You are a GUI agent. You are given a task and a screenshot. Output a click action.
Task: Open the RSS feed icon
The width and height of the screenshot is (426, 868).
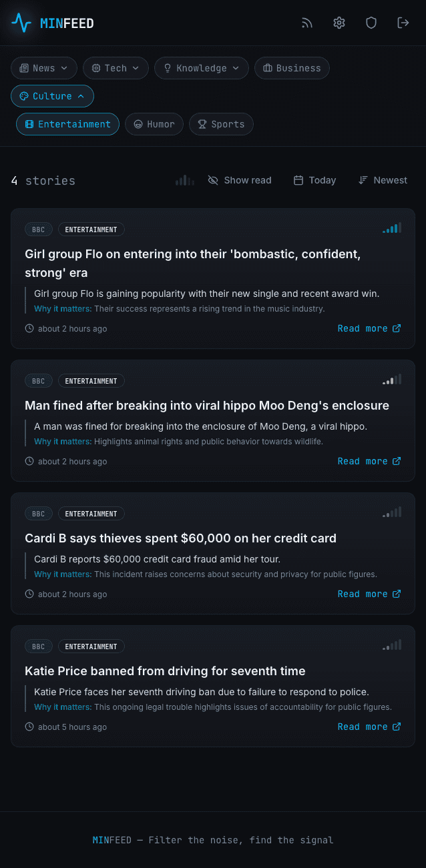pos(307,23)
